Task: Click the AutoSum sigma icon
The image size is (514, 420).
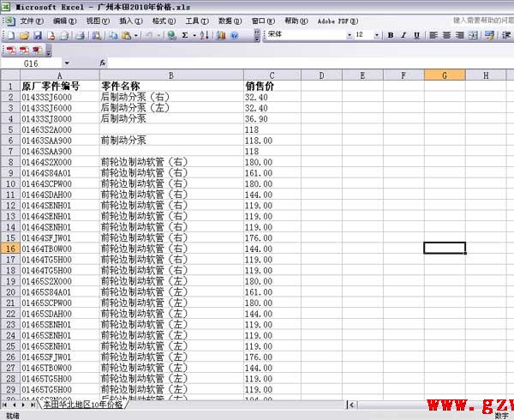Action: [x=185, y=35]
